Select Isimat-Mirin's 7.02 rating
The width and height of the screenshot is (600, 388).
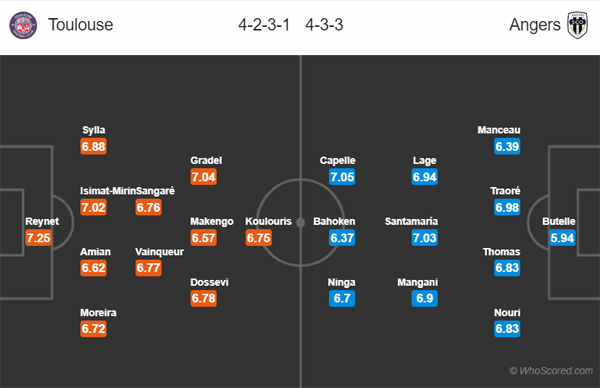(93, 207)
